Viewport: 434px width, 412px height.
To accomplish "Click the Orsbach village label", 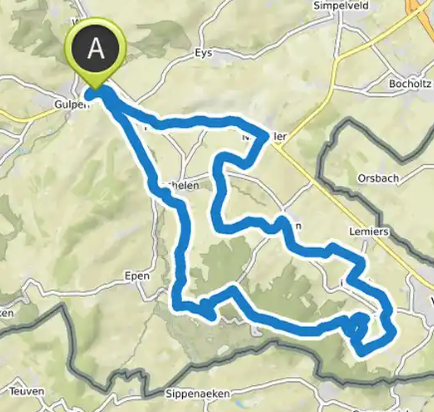I will 378,178.
